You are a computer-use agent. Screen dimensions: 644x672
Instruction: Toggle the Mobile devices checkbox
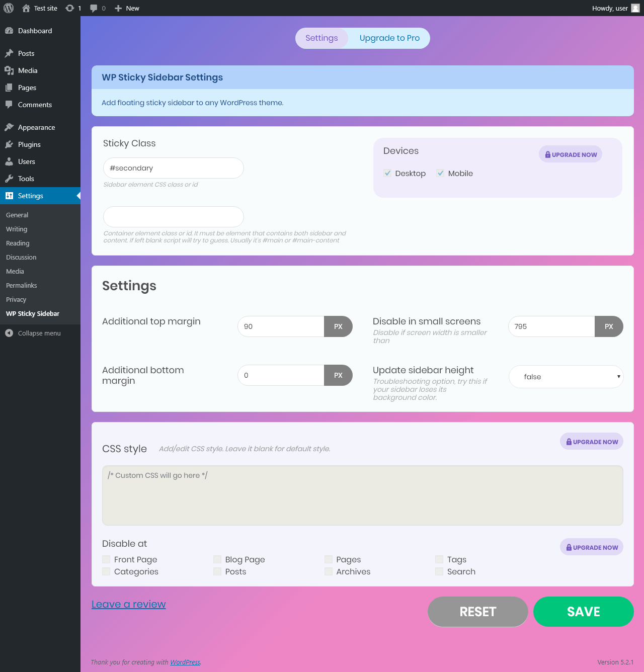[440, 173]
